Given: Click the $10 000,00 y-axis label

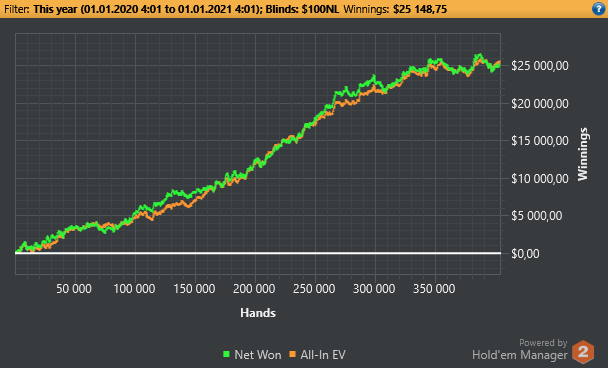Looking at the screenshot, I should (540, 178).
